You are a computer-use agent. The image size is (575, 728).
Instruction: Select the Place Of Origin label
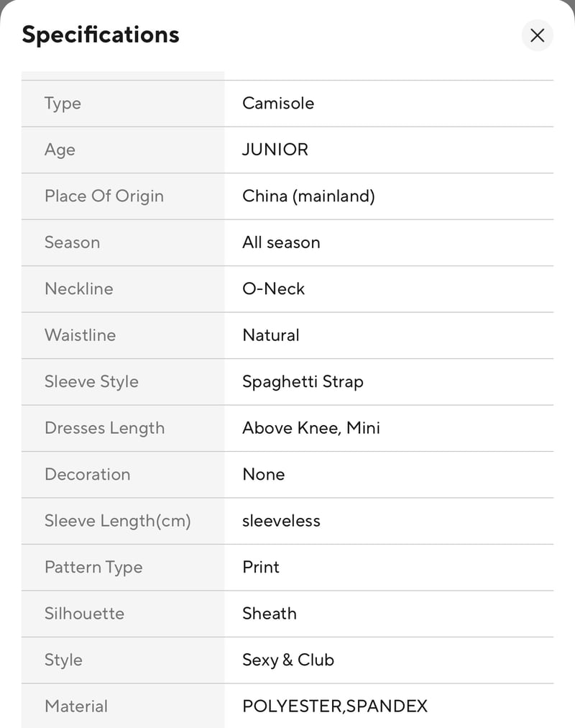pyautogui.click(x=104, y=196)
